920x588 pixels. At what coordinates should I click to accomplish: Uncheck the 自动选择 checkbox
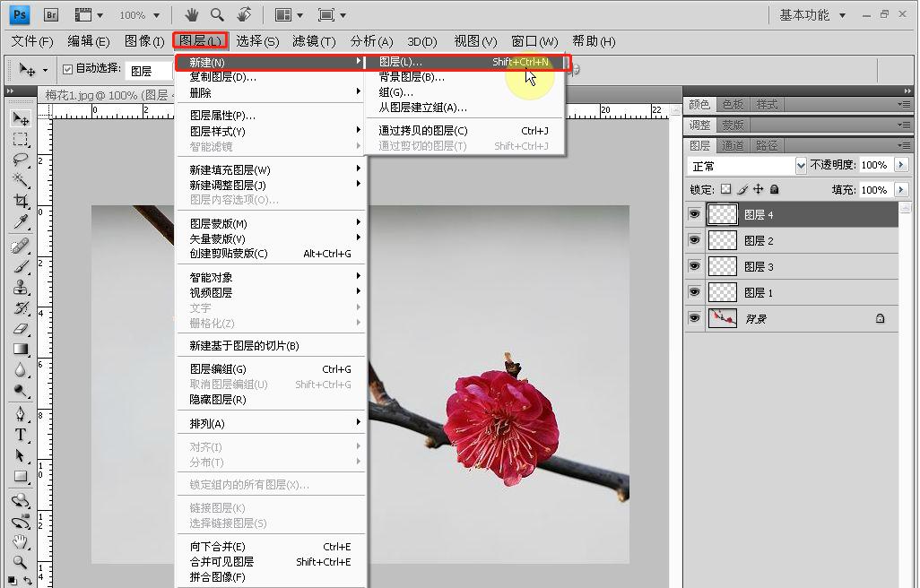(69, 69)
